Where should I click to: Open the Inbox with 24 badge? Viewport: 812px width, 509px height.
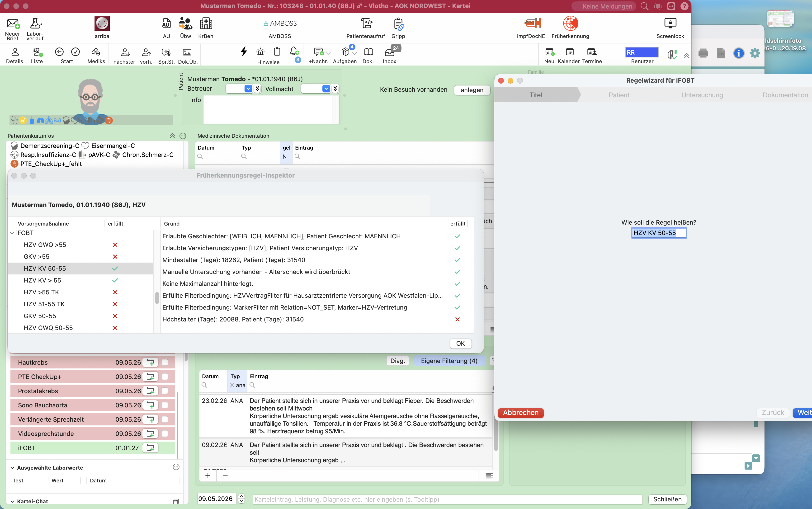390,52
